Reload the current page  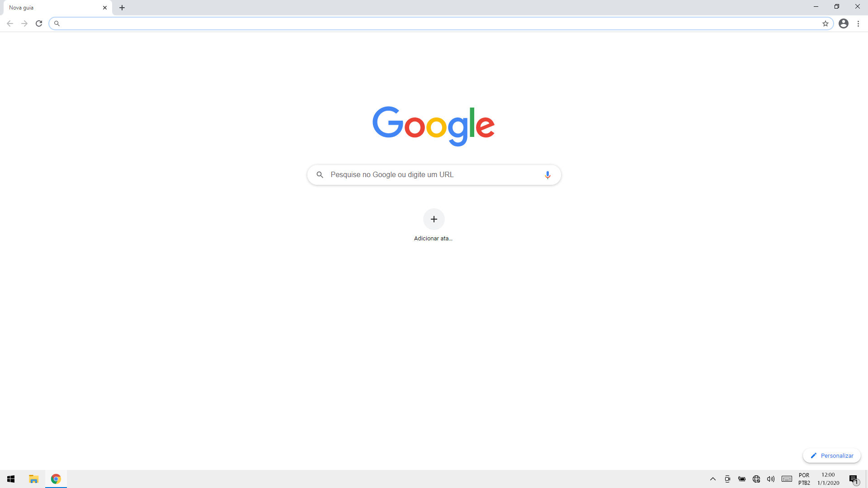pyautogui.click(x=39, y=23)
